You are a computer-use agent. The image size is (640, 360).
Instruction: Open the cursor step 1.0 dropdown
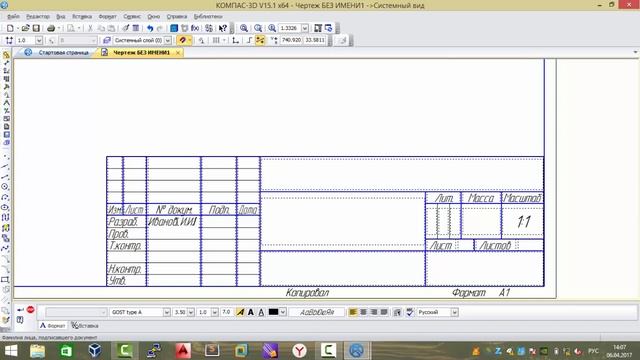point(39,40)
